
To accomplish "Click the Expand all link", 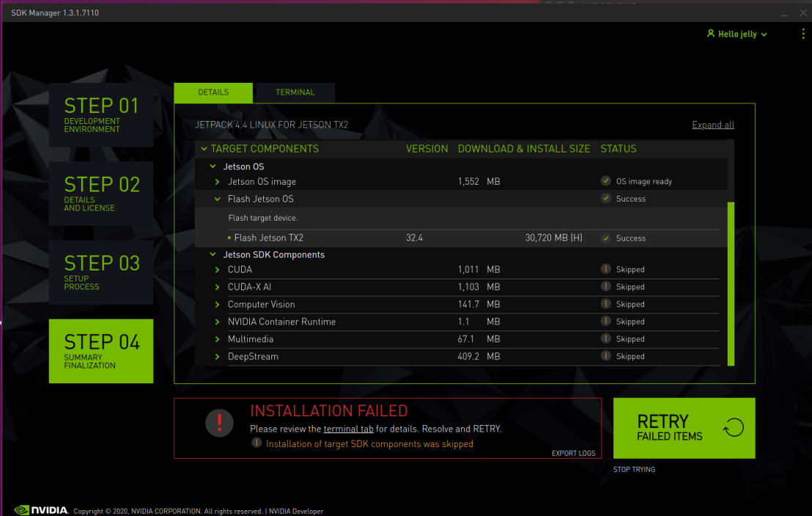I will [712, 125].
